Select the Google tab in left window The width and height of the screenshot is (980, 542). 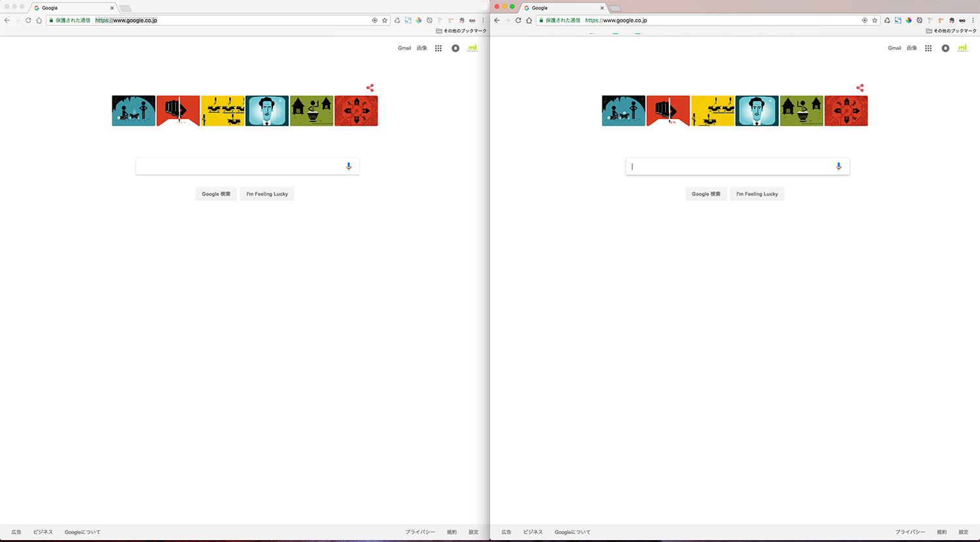pos(73,8)
